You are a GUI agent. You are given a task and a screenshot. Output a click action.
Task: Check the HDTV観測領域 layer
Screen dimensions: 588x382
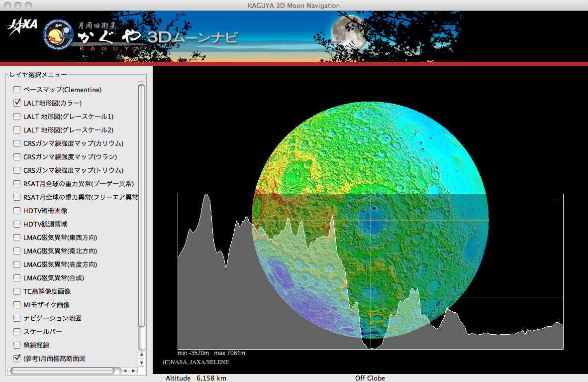tap(17, 224)
